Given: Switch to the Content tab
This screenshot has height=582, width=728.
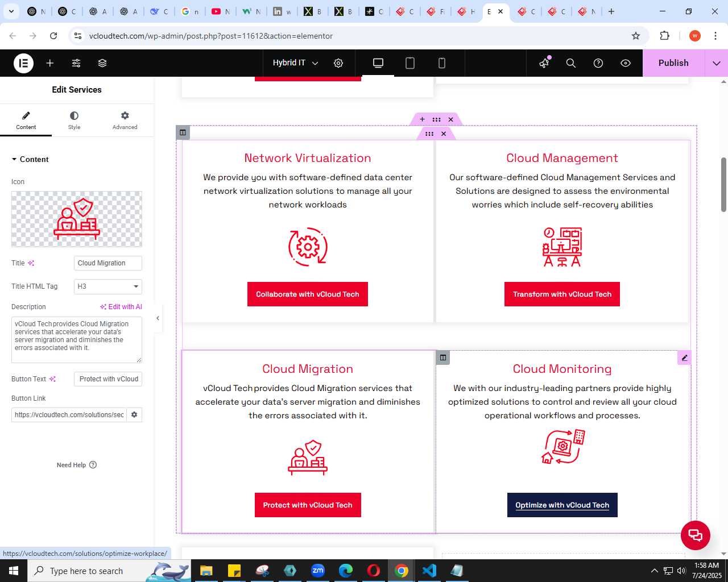Looking at the screenshot, I should pos(26,120).
